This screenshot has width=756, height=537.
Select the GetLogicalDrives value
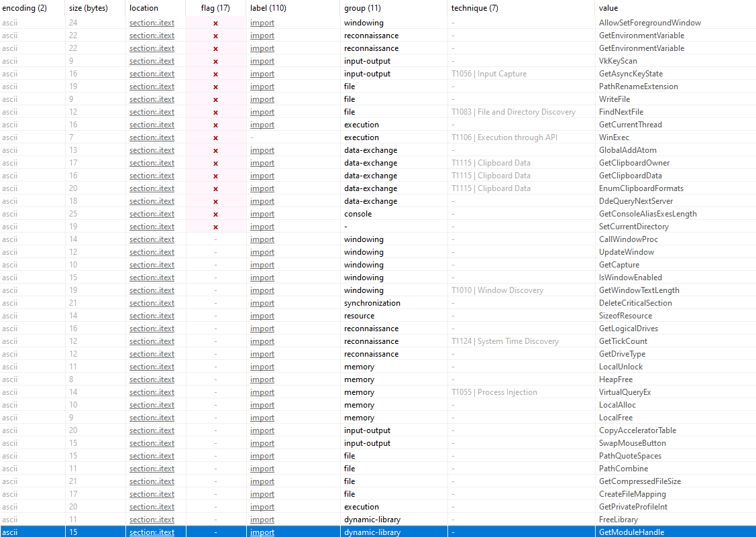point(629,329)
